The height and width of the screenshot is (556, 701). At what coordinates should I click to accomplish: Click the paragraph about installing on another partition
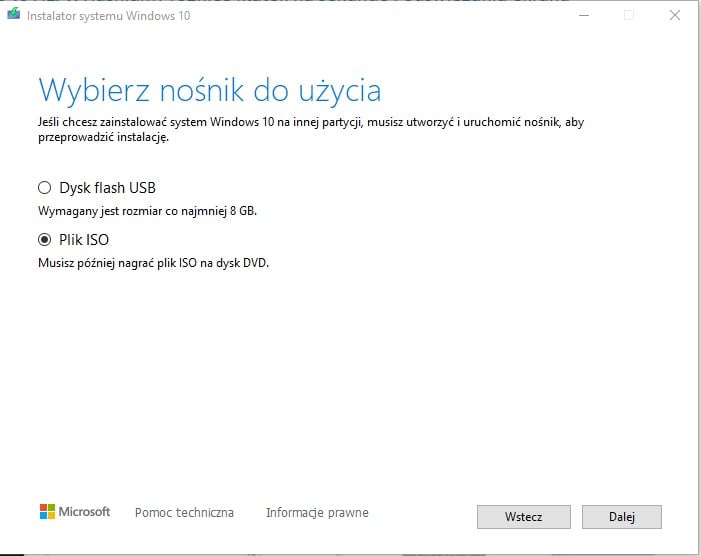point(311,129)
